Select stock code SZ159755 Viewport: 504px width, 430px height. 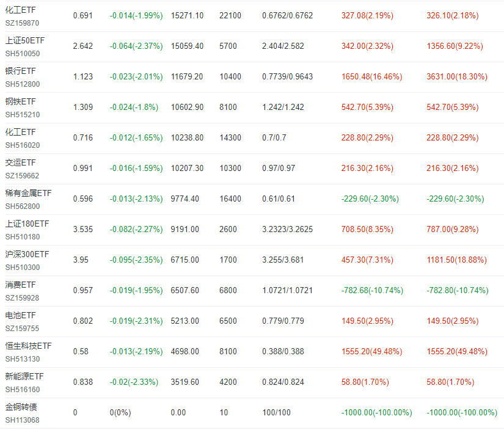(x=22, y=329)
